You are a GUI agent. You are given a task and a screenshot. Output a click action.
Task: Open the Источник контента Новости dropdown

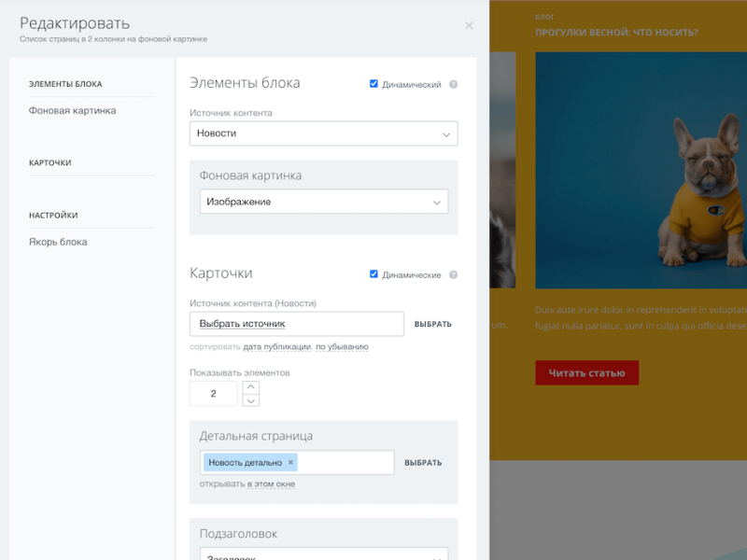[x=323, y=133]
